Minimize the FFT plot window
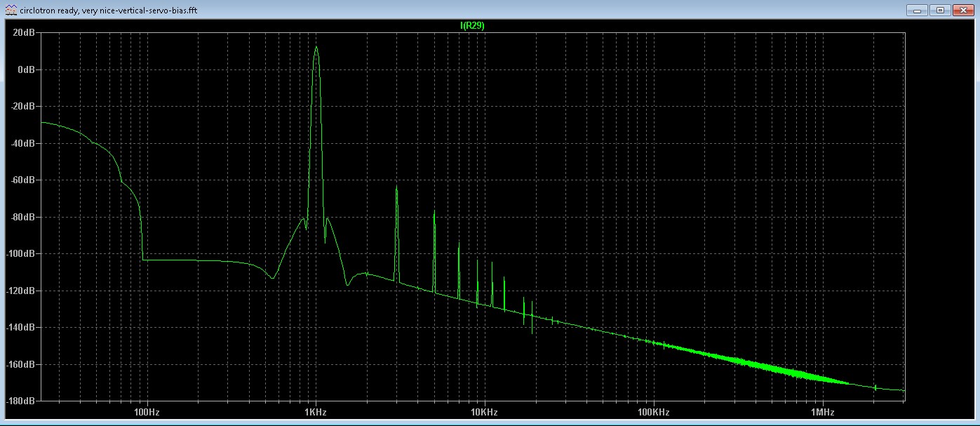The height and width of the screenshot is (426, 980). pyautogui.click(x=917, y=10)
